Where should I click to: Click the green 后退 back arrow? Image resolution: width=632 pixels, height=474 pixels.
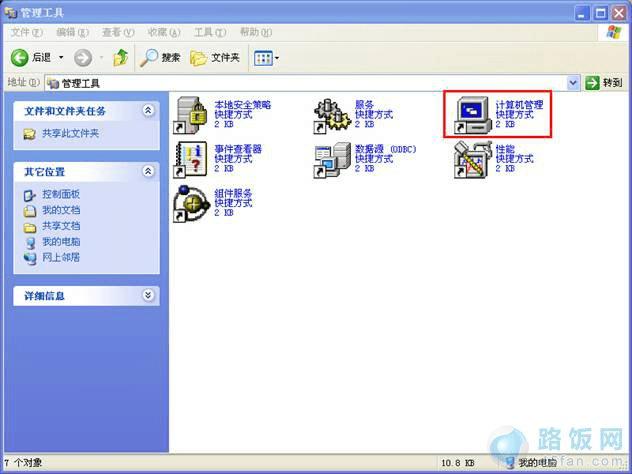19,58
